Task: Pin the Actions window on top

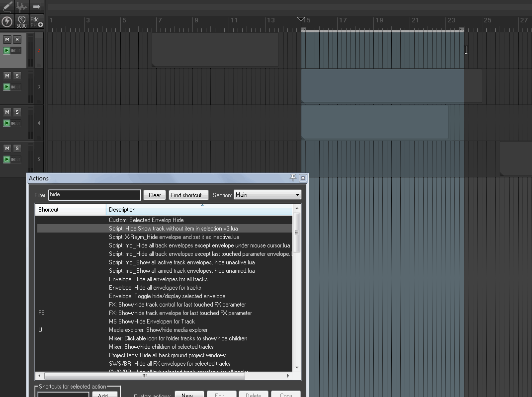Action: pyautogui.click(x=293, y=178)
